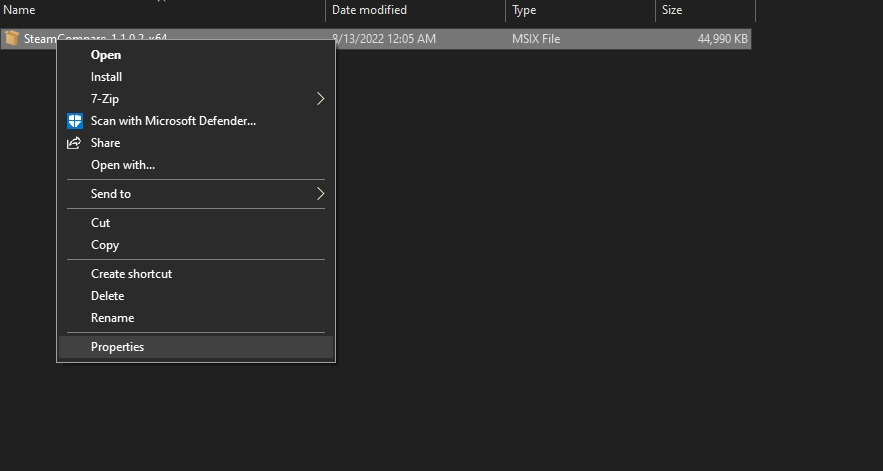Choose Share from the context menu
Viewport: 883px width, 471px height.
[x=196, y=143]
